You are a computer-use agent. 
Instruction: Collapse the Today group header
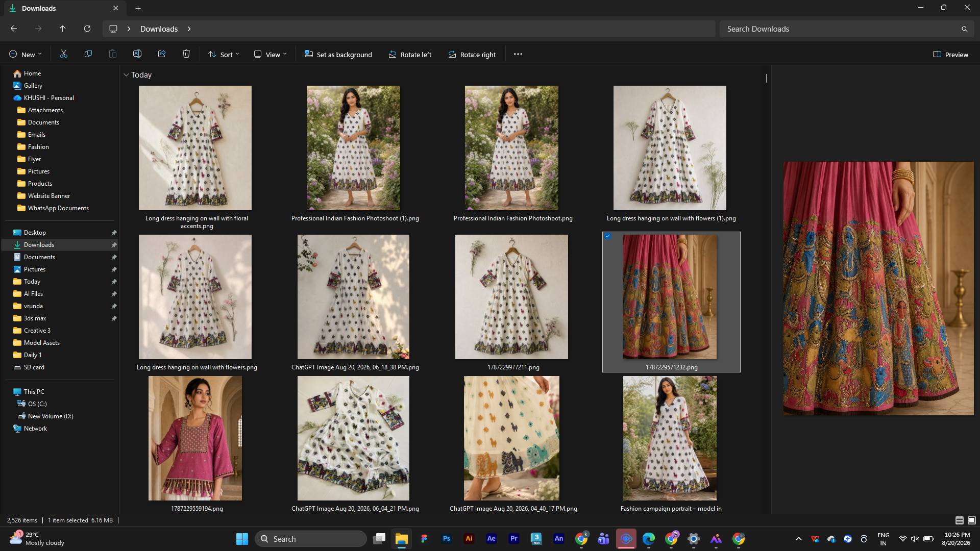point(126,75)
